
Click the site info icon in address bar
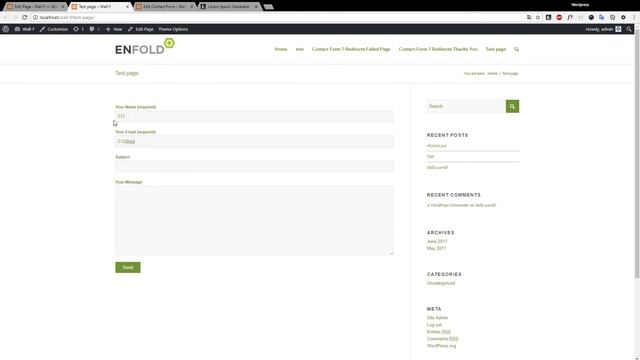click(x=36, y=18)
